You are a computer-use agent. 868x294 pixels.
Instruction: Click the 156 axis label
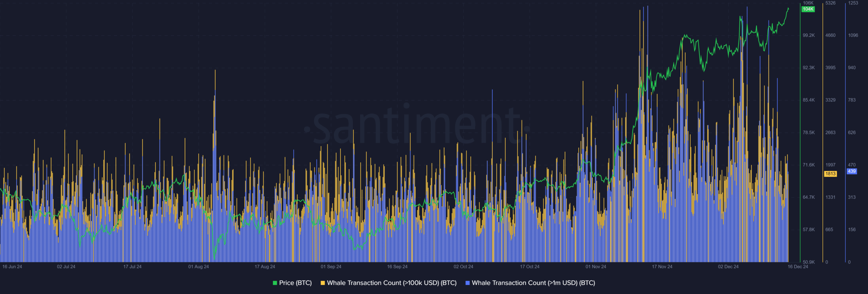(852, 230)
